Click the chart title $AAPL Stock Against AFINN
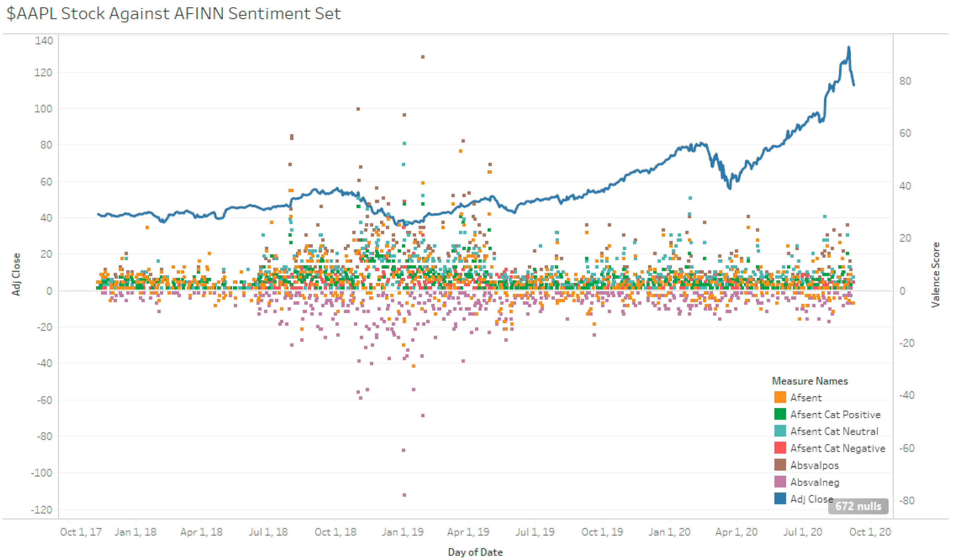Screen dimensions: 955x560 click(174, 14)
